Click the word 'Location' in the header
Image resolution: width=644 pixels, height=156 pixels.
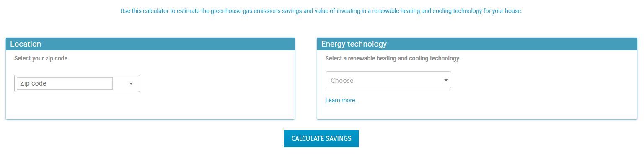coord(26,44)
